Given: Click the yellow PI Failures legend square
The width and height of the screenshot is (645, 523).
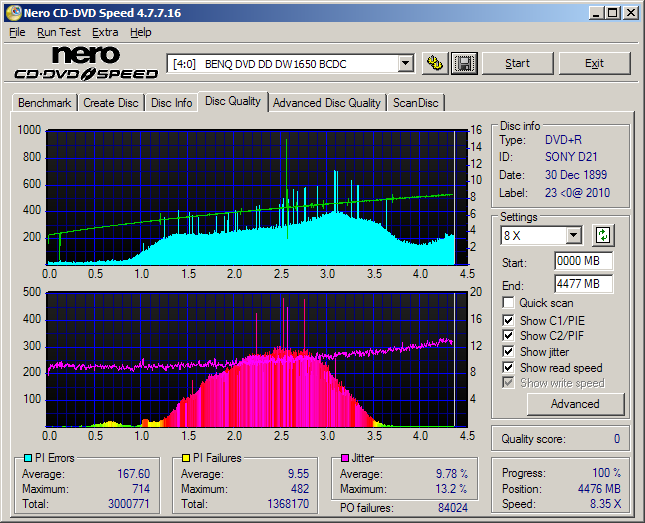Looking at the screenshot, I should (186, 458).
